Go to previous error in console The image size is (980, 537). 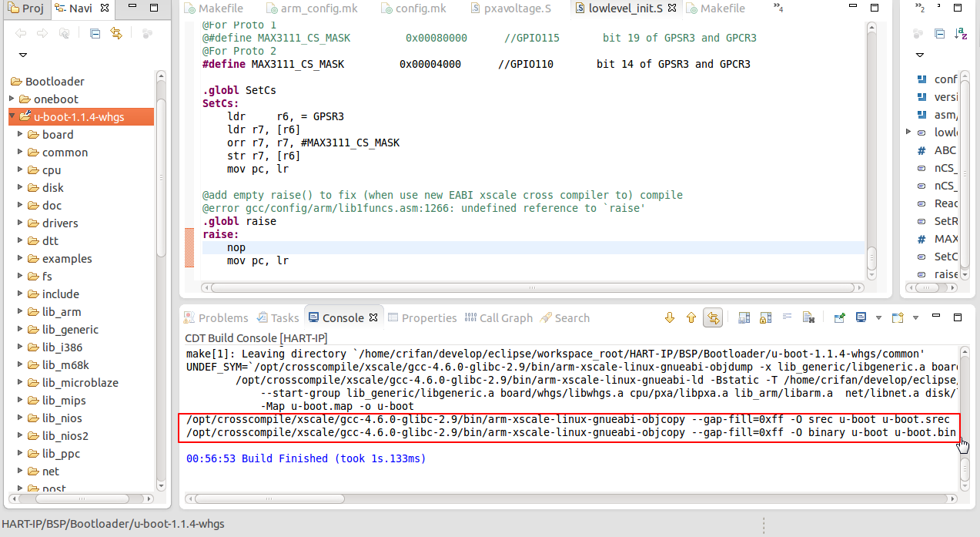[691, 317]
